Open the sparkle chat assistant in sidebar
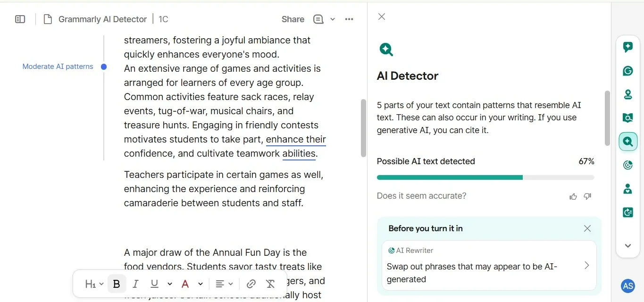The height and width of the screenshot is (302, 644). coord(627,47)
